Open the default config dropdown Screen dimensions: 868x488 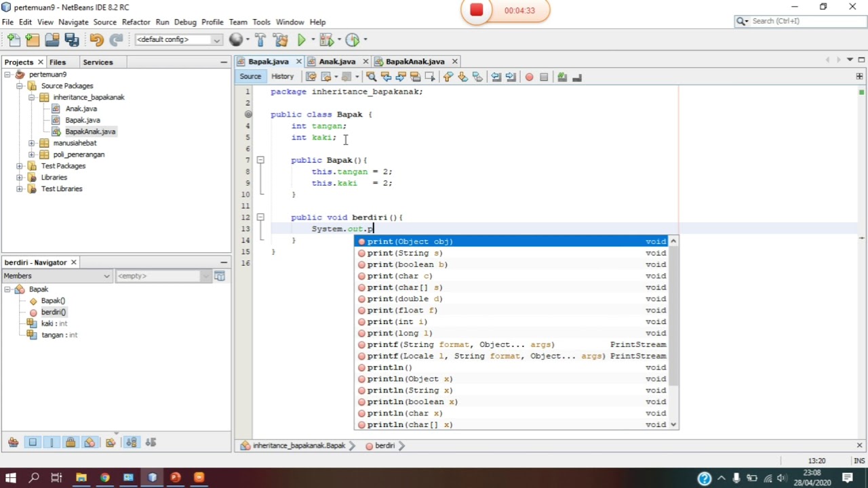(178, 40)
